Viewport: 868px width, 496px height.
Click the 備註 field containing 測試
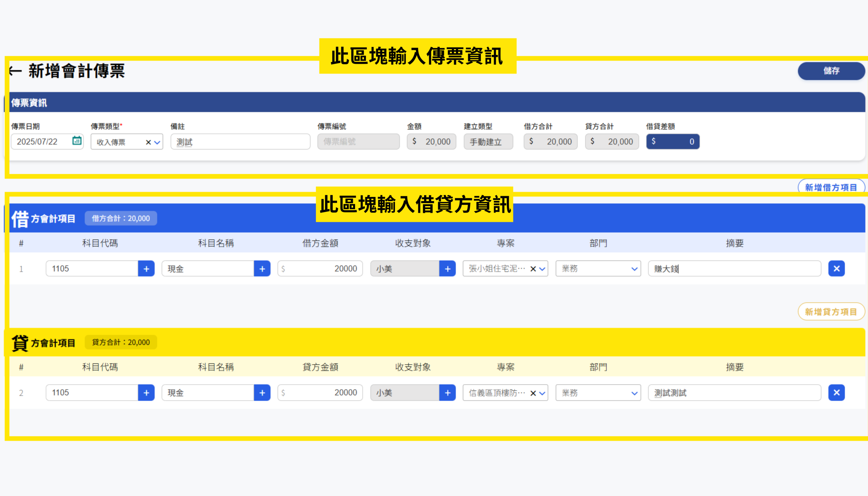pos(240,142)
